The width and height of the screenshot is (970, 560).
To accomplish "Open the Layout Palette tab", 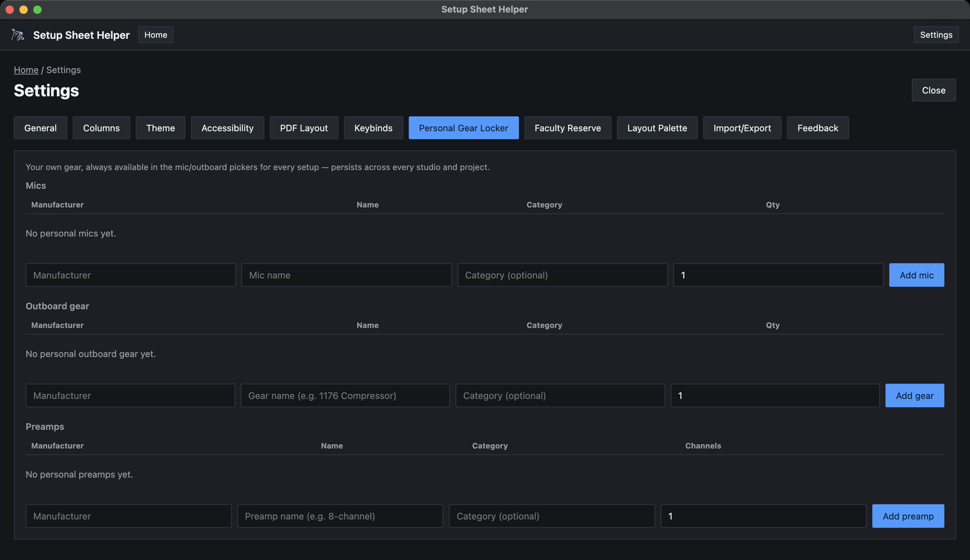I will coord(657,128).
